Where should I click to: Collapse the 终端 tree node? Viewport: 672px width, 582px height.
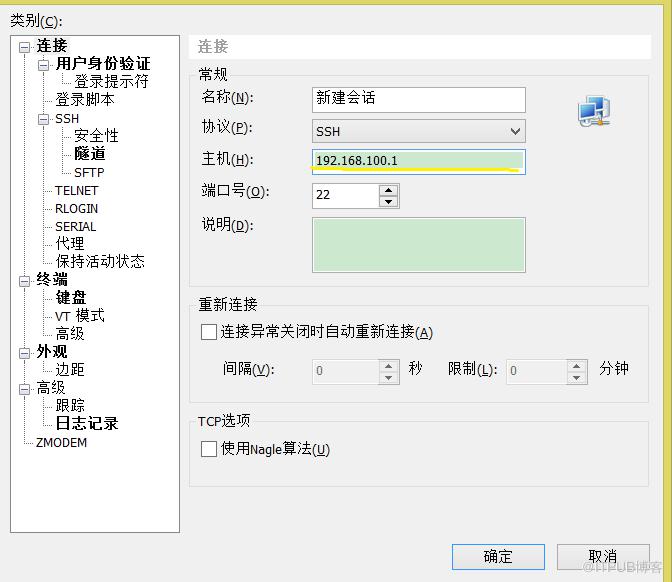click(x=24, y=281)
